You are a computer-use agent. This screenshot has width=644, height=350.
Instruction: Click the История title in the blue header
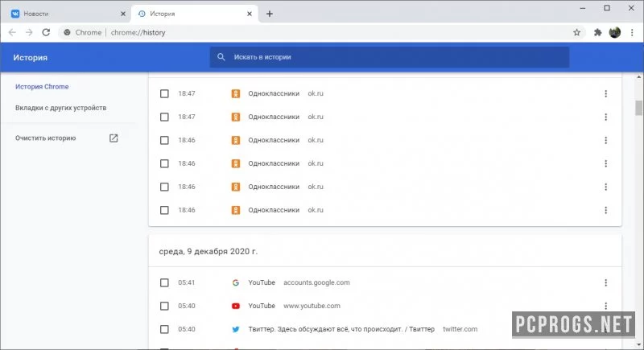pos(31,57)
